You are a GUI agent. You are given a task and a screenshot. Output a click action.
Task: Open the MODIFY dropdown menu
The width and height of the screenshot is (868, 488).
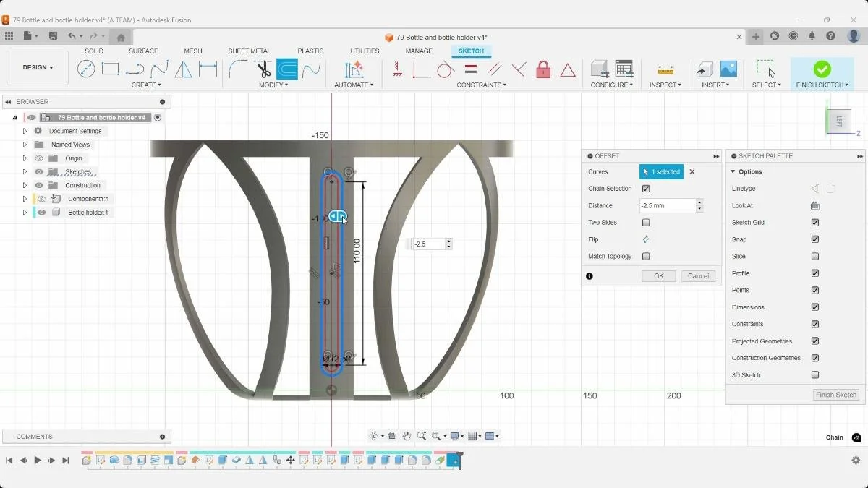click(x=273, y=85)
